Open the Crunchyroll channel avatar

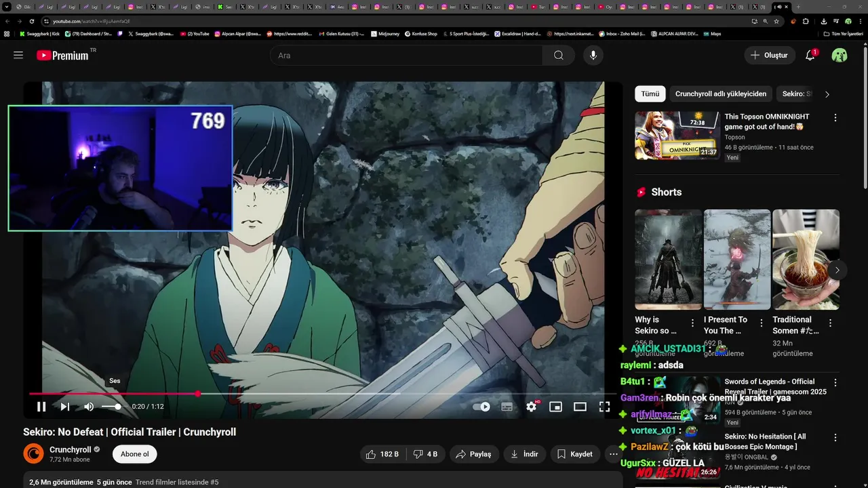tap(33, 453)
